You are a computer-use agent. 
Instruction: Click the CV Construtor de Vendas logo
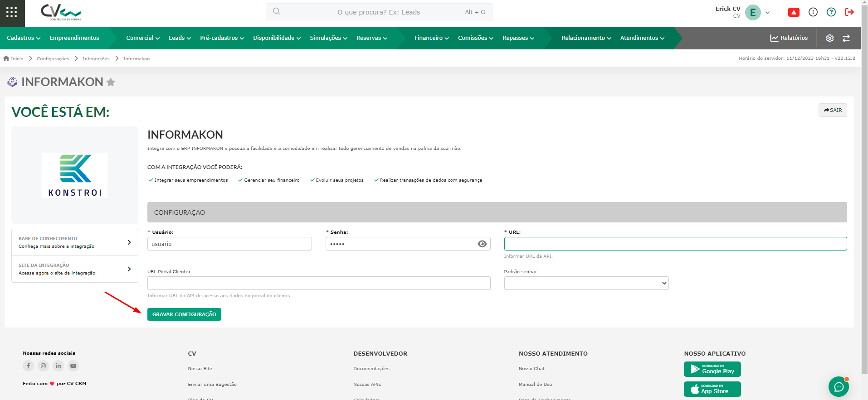[61, 13]
